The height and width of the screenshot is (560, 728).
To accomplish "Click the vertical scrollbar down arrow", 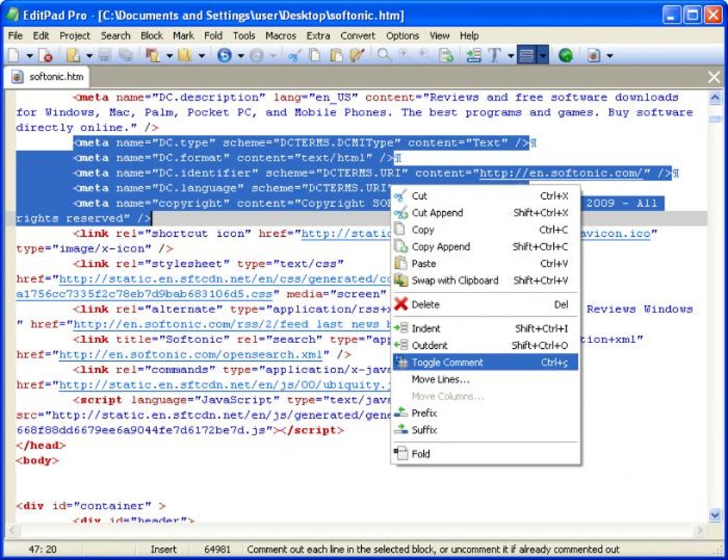I will pyautogui.click(x=715, y=514).
